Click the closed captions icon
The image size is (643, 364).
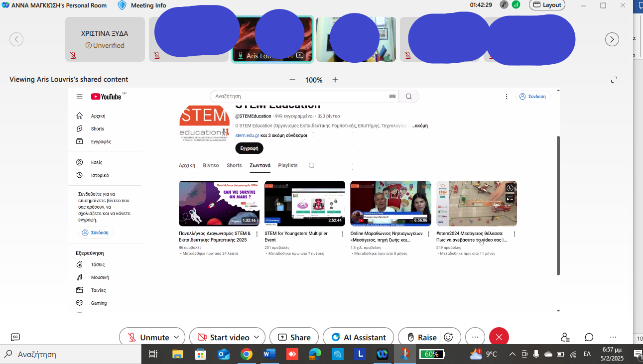(x=15, y=337)
